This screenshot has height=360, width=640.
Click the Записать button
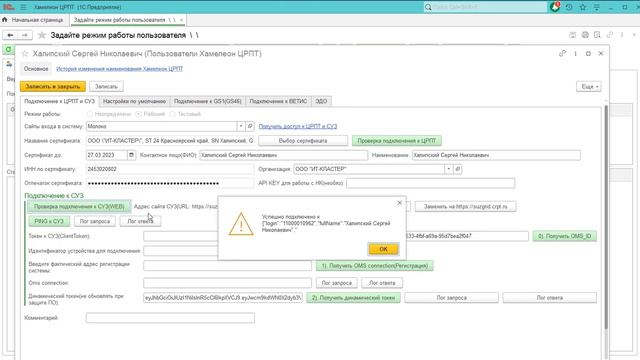coord(106,87)
